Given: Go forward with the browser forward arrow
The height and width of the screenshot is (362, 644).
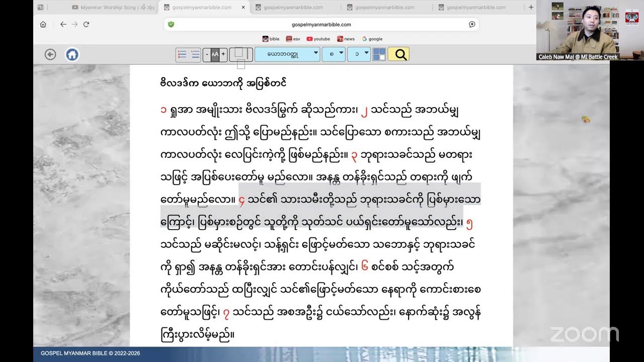Looking at the screenshot, I should click(74, 24).
